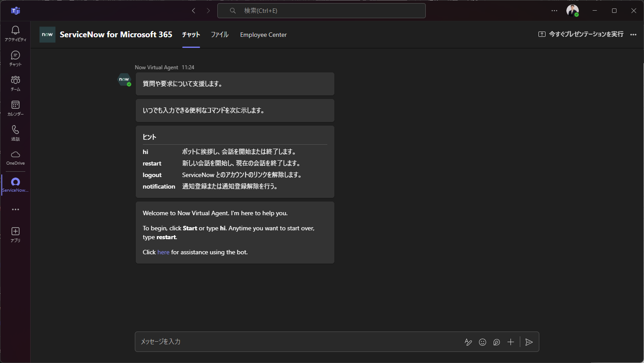Open the user profile avatar
The image size is (644, 363).
[x=573, y=11]
